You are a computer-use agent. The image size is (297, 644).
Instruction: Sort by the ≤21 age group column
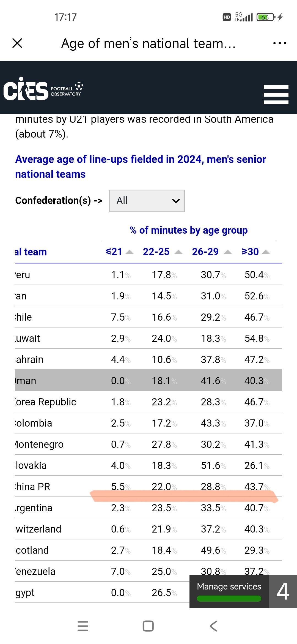[x=119, y=252]
